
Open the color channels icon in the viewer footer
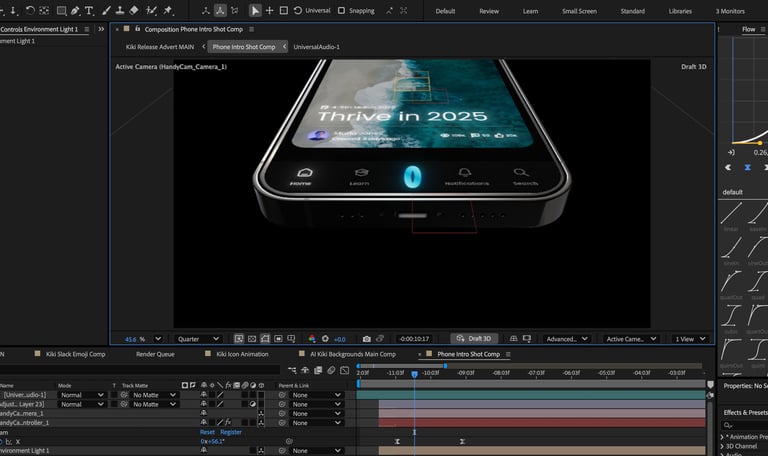coord(312,338)
